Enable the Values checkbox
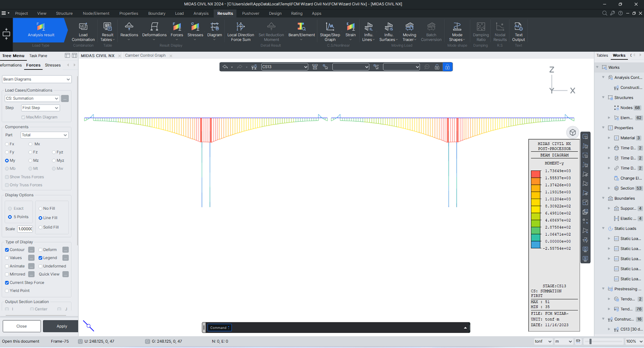644x348 pixels. (7, 258)
